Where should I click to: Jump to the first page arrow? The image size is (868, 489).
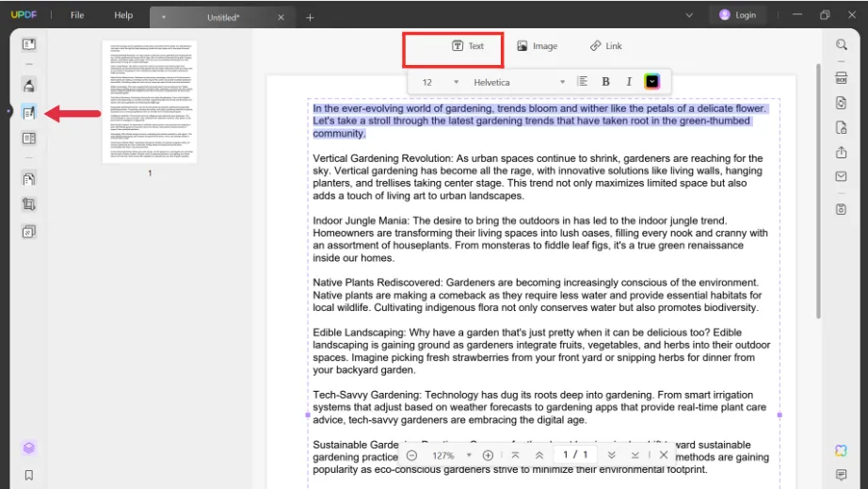click(x=515, y=455)
